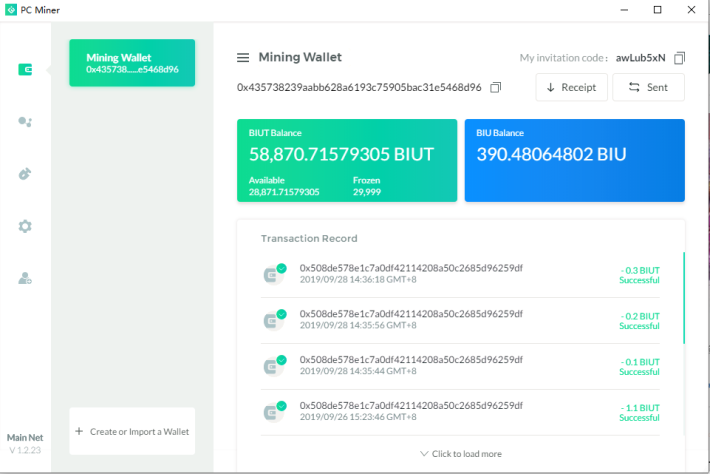Image resolution: width=710 pixels, height=474 pixels.
Task: Maximize the PC Miner window
Action: click(x=657, y=10)
